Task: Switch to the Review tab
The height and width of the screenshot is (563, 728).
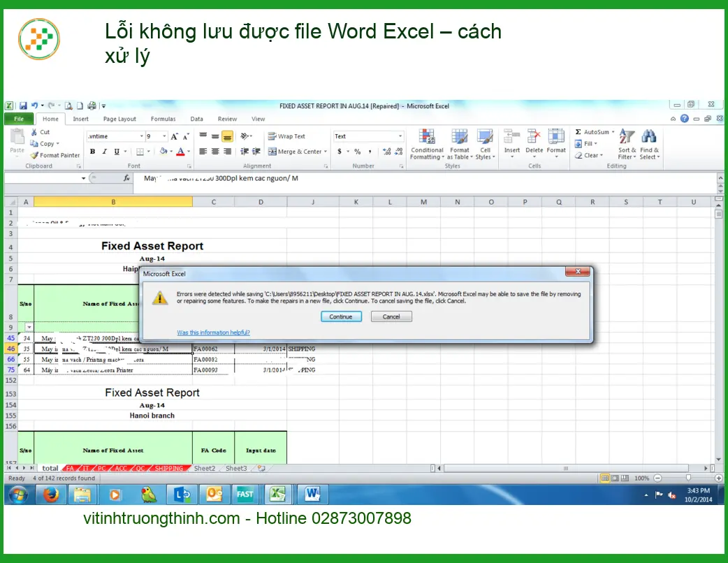Action: [227, 119]
